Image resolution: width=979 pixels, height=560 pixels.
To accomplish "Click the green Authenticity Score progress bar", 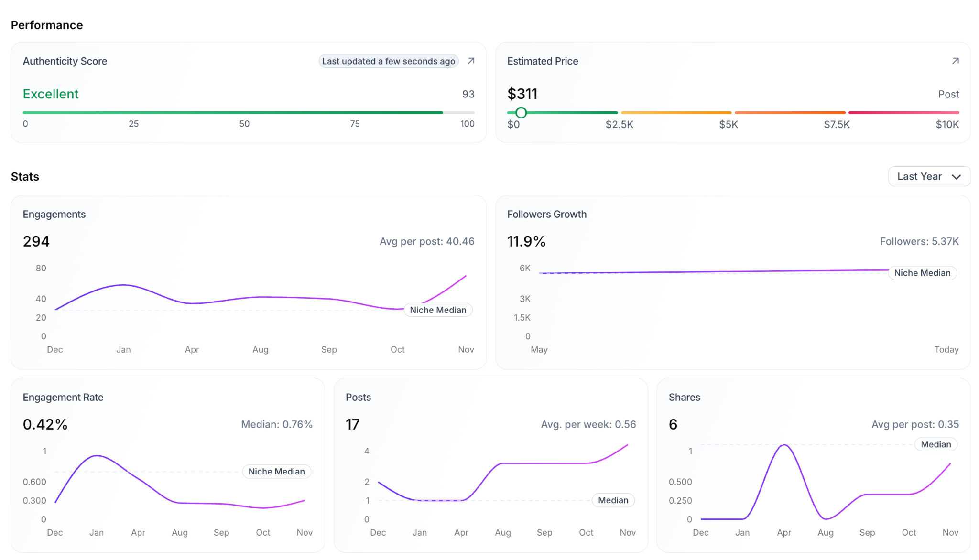I will [x=233, y=113].
